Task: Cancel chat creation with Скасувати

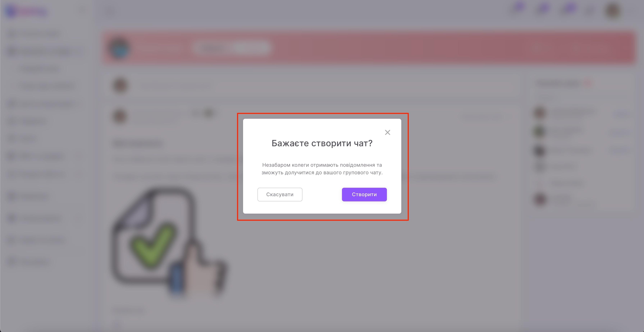Action: pyautogui.click(x=280, y=194)
